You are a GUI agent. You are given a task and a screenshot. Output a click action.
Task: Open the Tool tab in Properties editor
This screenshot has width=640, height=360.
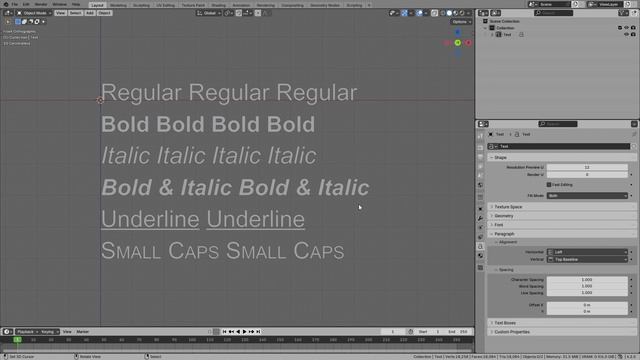(480, 137)
